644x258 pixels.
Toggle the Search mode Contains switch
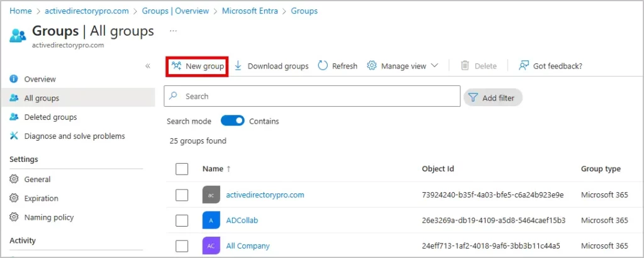click(233, 121)
